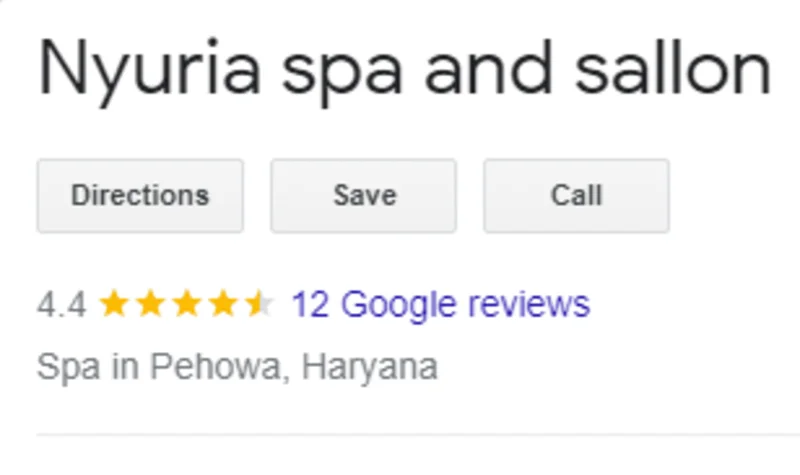The width and height of the screenshot is (800, 475).
Task: Save the Nyuria spa listing
Action: (363, 196)
